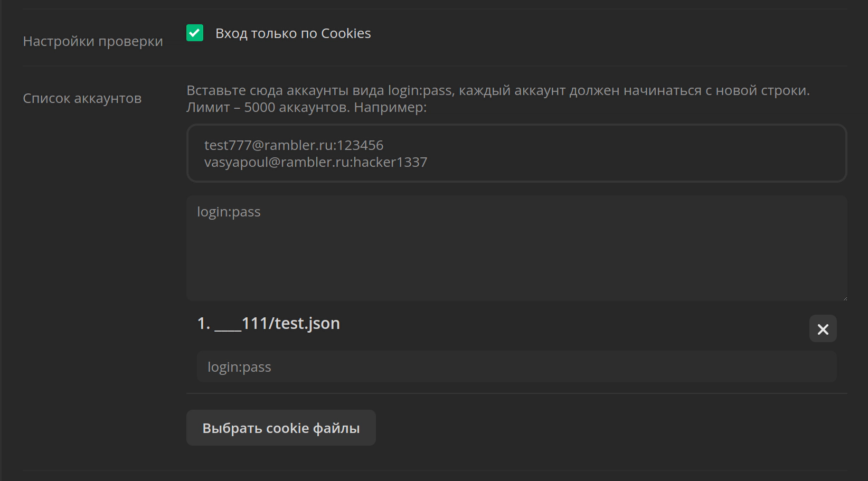
Task: Uncheck the "Вход только по Cookies" checkbox
Action: (x=195, y=33)
